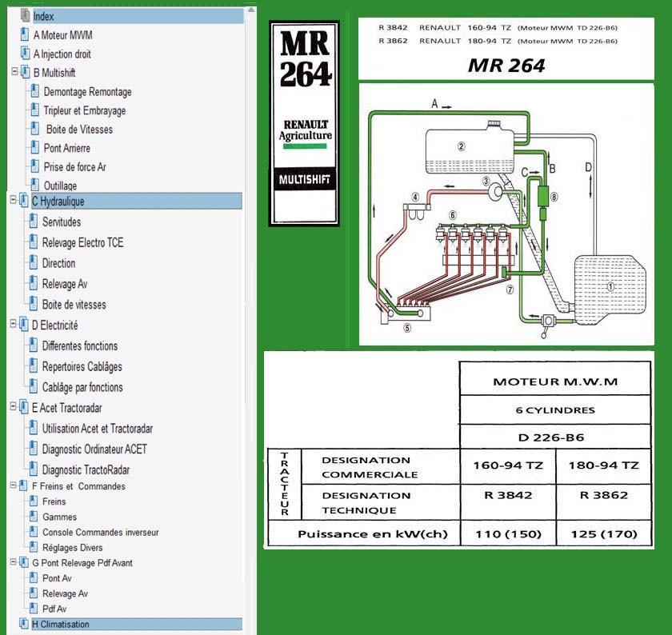Click the bookmark icon beside Utilisation Acet et Tractoradar
This screenshot has width=672, height=635.
[x=33, y=428]
